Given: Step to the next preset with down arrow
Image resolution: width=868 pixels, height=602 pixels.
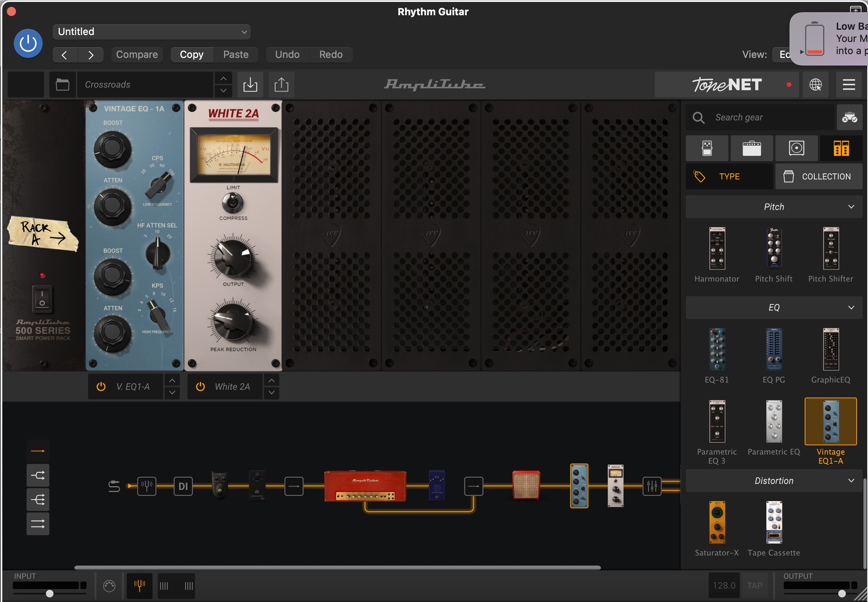Looking at the screenshot, I should [x=223, y=91].
